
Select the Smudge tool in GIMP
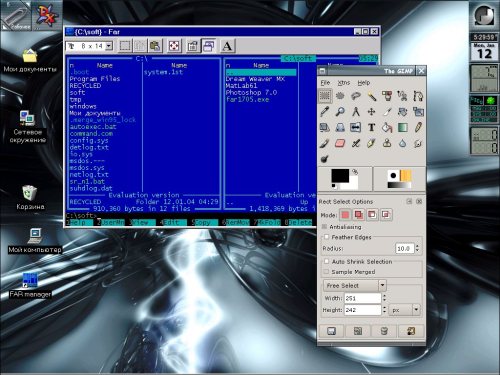[x=418, y=143]
